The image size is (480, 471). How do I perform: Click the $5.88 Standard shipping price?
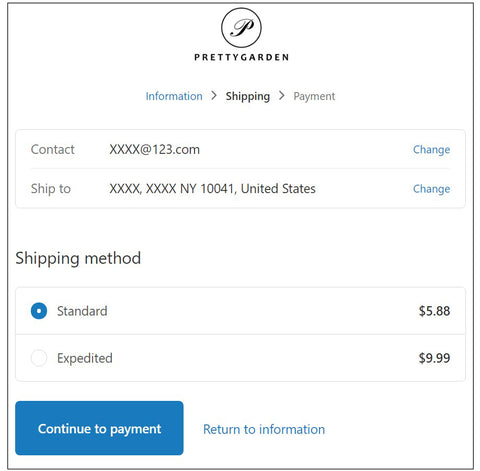434,311
